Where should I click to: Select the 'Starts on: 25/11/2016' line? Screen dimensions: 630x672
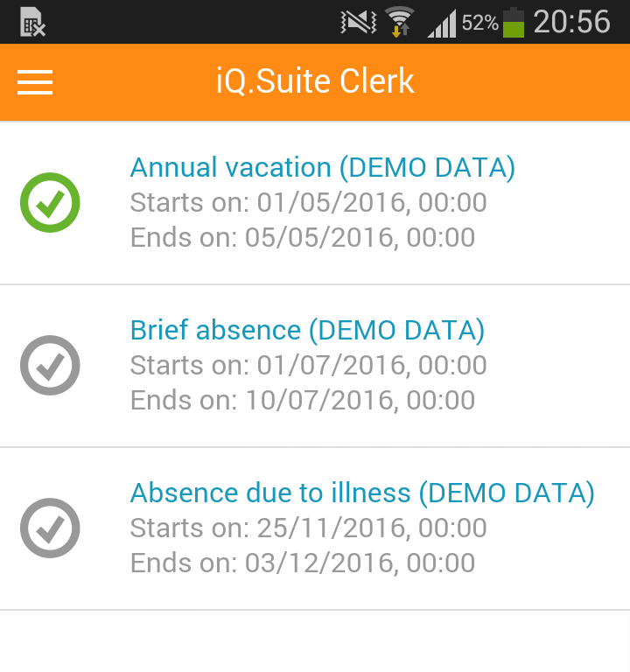(308, 528)
